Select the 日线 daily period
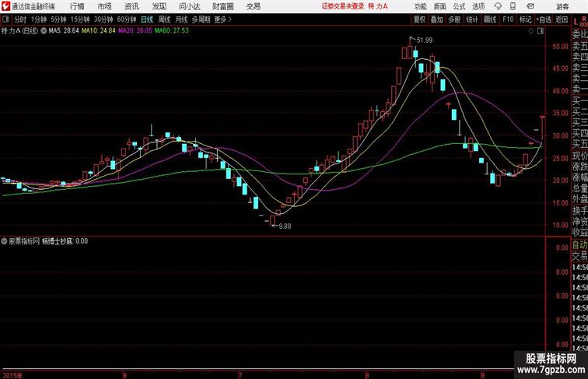Viewport: 588px width, 379px height. tap(147, 19)
